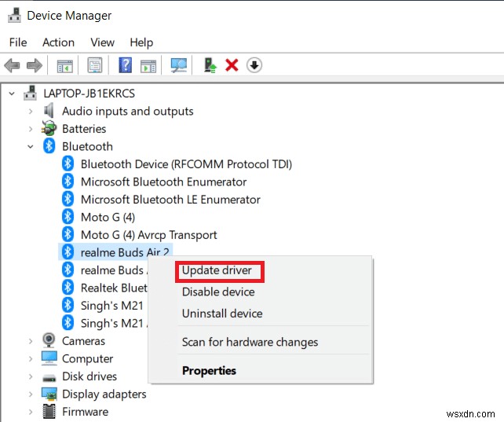Open Properties from the context menu
The image size is (504, 422).
[210, 371]
